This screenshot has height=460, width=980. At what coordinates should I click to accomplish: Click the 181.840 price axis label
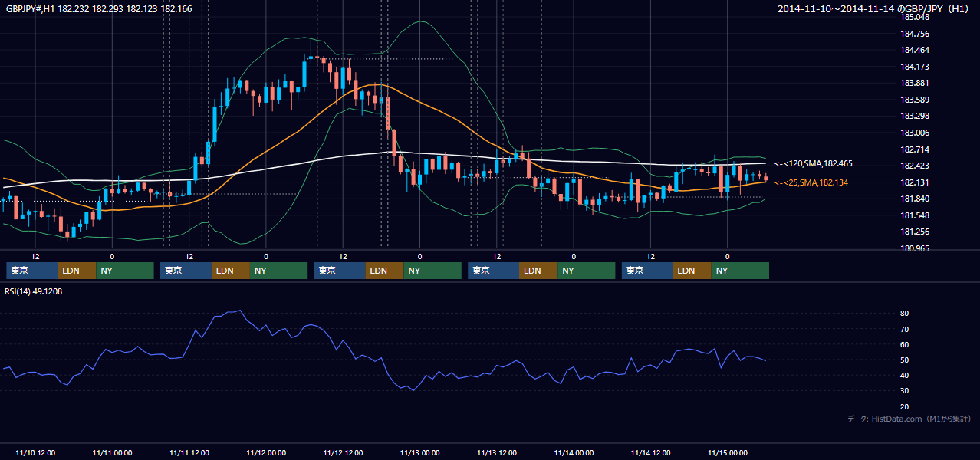(915, 199)
